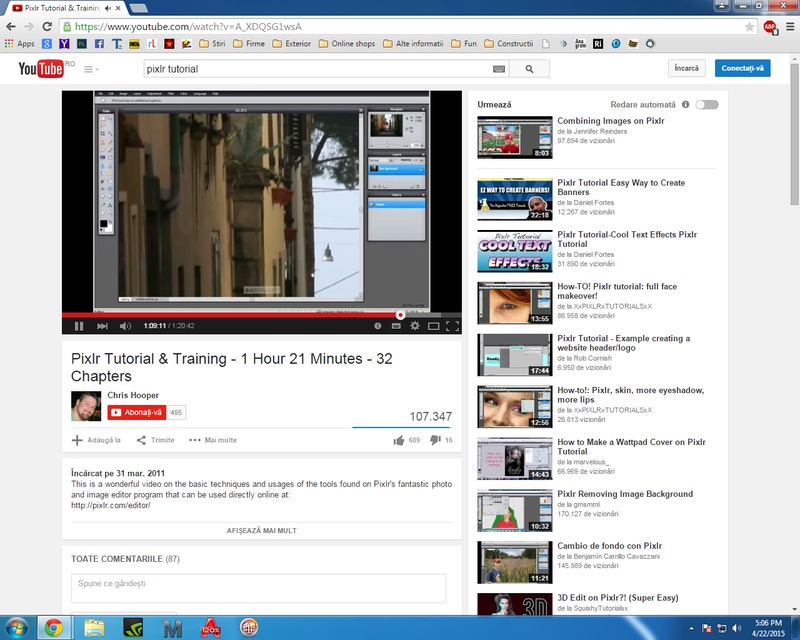Image resolution: width=800 pixels, height=640 pixels.
Task: Click the autoplay info icon
Action: coord(686,105)
